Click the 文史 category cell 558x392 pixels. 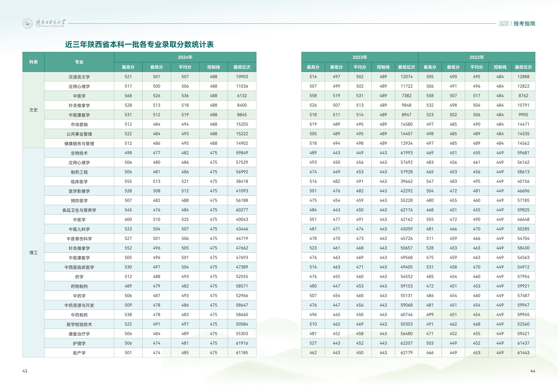34,110
